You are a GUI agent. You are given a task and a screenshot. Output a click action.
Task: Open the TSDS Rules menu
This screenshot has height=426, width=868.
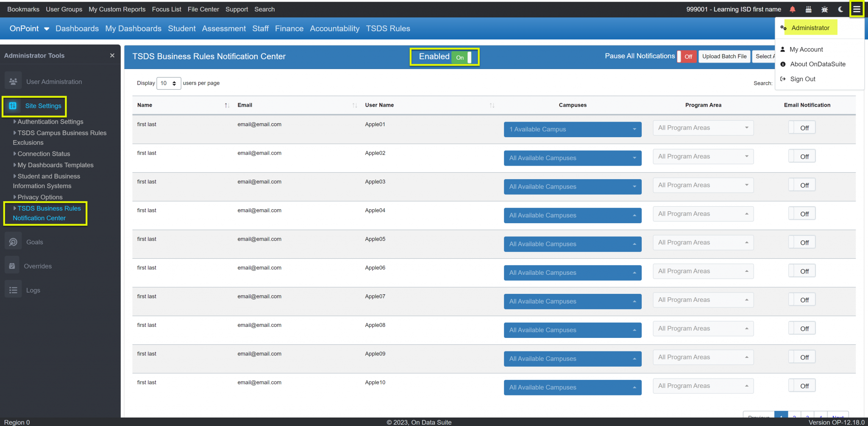(388, 28)
